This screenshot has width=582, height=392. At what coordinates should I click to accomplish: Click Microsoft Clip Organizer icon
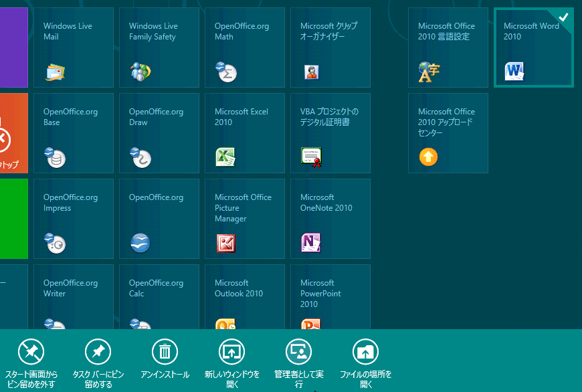tap(312, 72)
